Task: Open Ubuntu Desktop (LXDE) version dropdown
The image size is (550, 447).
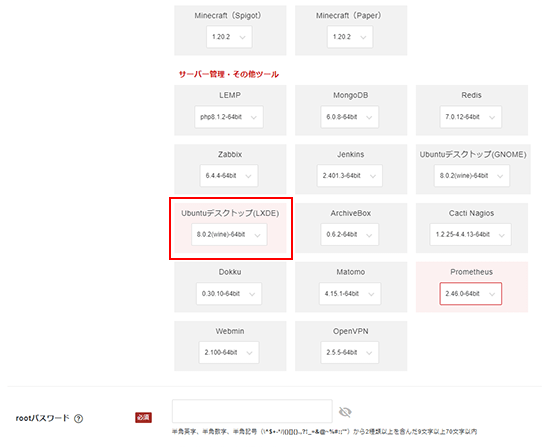Action: click(229, 234)
